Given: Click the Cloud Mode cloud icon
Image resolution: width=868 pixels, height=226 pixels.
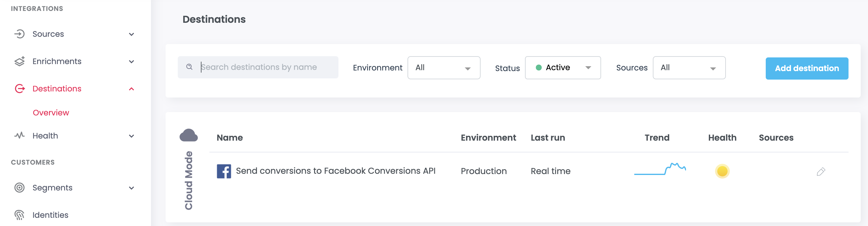Looking at the screenshot, I should point(189,135).
